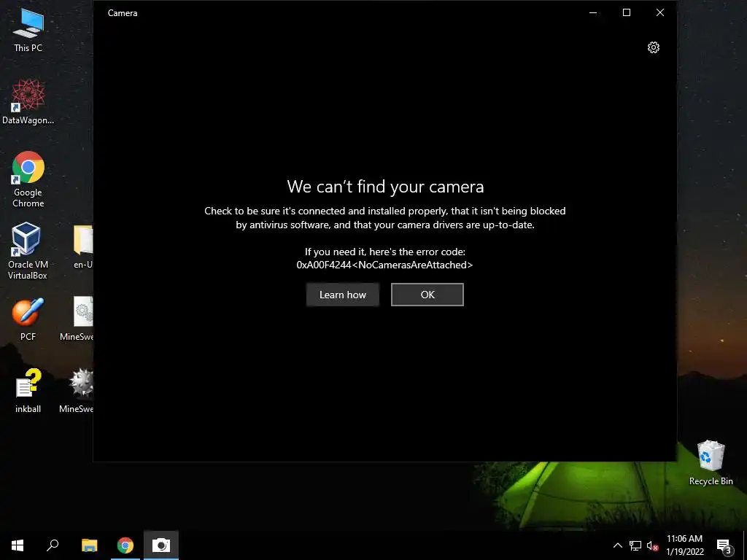Select the PCF desktop icon
This screenshot has width=747, height=560.
coord(28,319)
